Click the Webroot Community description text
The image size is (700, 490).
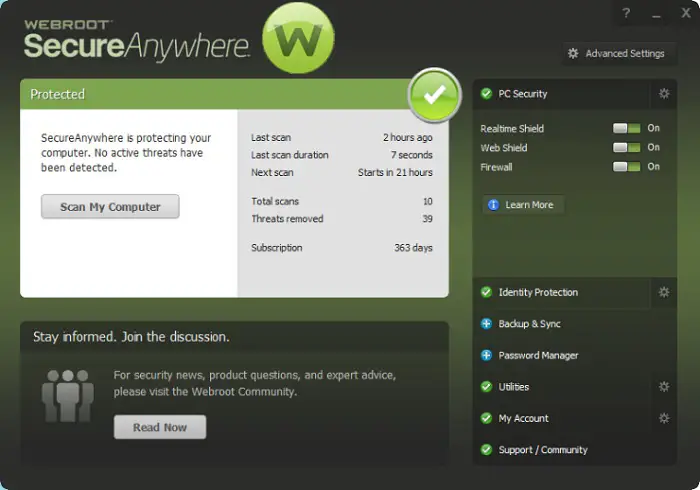pyautogui.click(x=254, y=383)
